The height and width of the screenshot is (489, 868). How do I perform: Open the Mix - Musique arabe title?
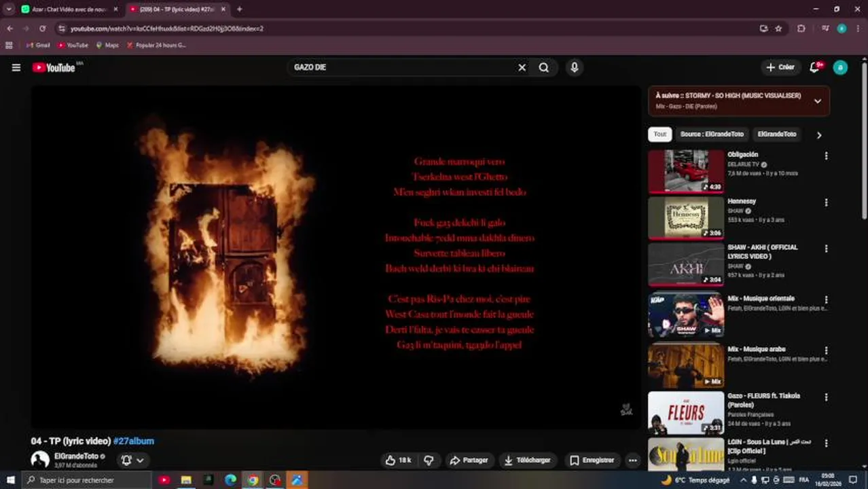coord(757,349)
